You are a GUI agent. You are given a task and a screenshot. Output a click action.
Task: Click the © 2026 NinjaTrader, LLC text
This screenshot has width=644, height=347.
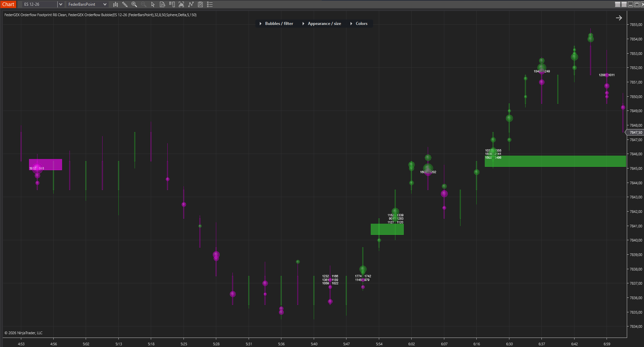click(24, 333)
